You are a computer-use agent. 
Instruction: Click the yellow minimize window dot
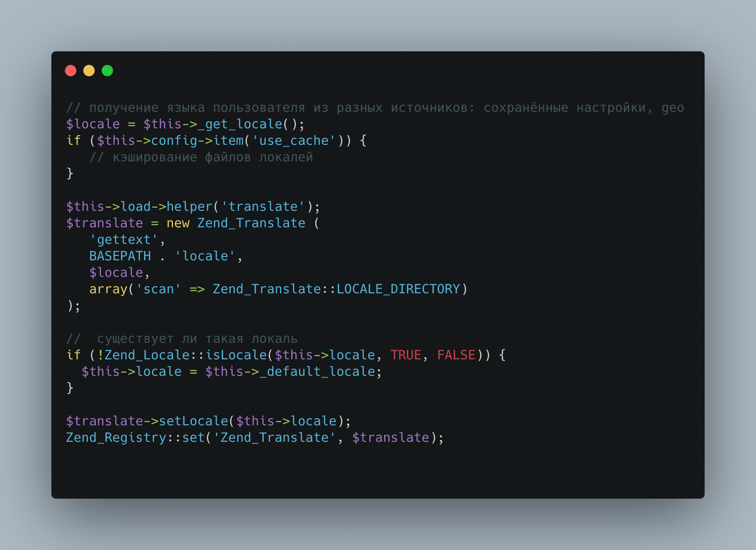tap(89, 71)
